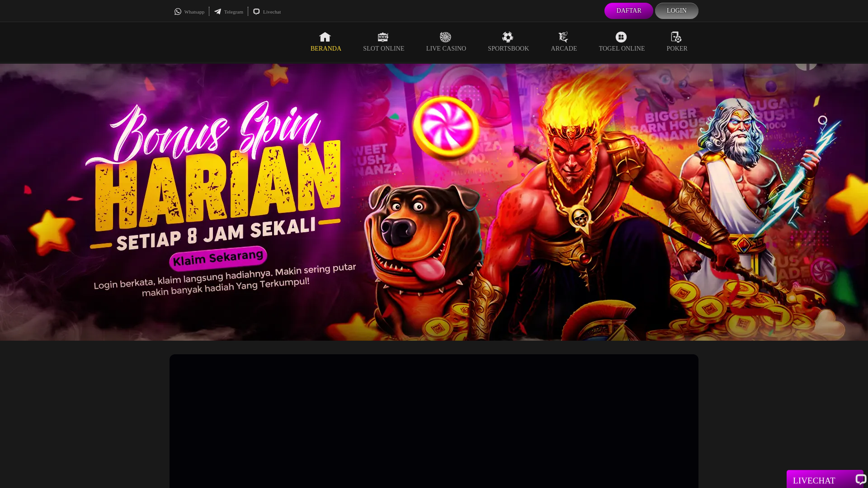Click the Livechat speech bubble icon at top
868x488 pixels.
click(256, 12)
